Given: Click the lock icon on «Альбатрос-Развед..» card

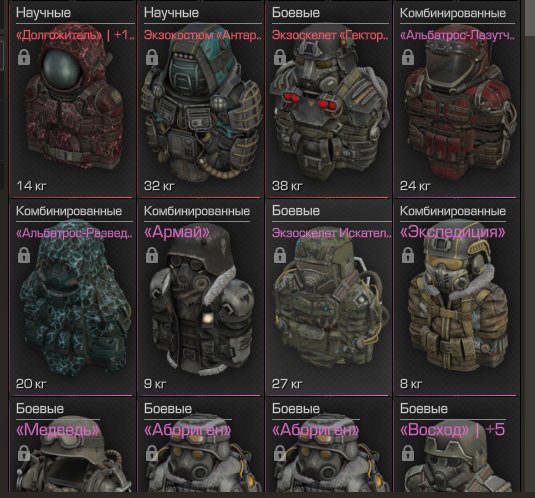Looking at the screenshot, I should pos(24,255).
